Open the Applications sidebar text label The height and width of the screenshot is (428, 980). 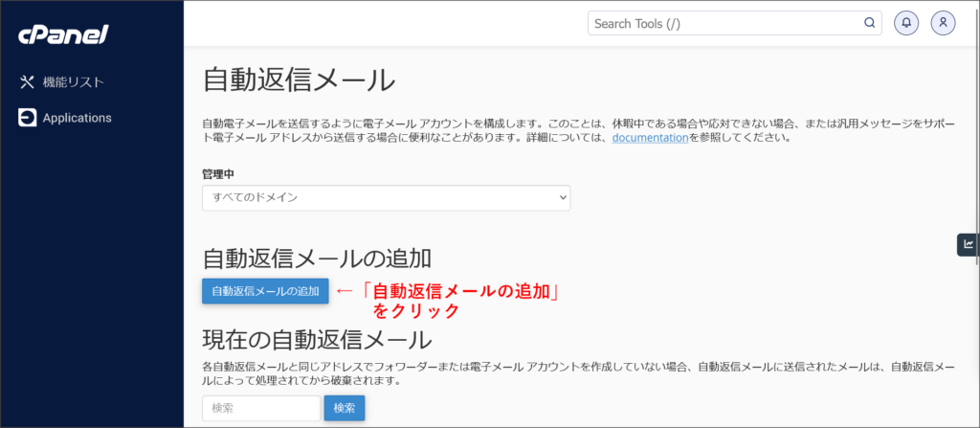coord(78,118)
